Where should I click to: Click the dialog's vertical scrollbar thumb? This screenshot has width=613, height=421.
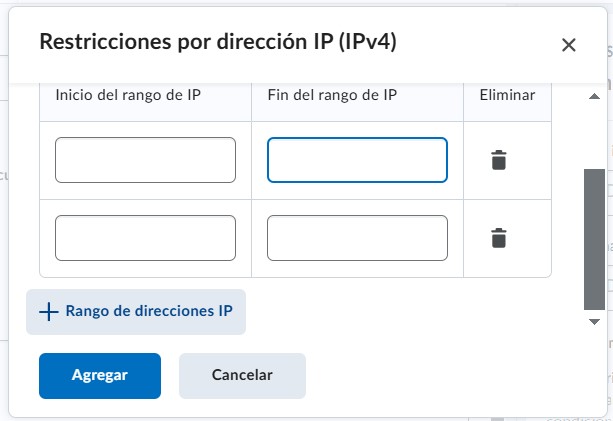pos(594,238)
